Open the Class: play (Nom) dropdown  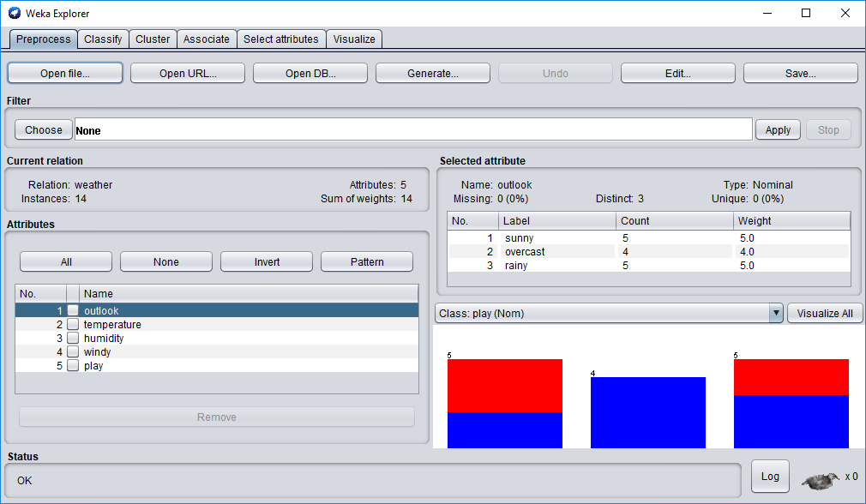pyautogui.click(x=609, y=314)
